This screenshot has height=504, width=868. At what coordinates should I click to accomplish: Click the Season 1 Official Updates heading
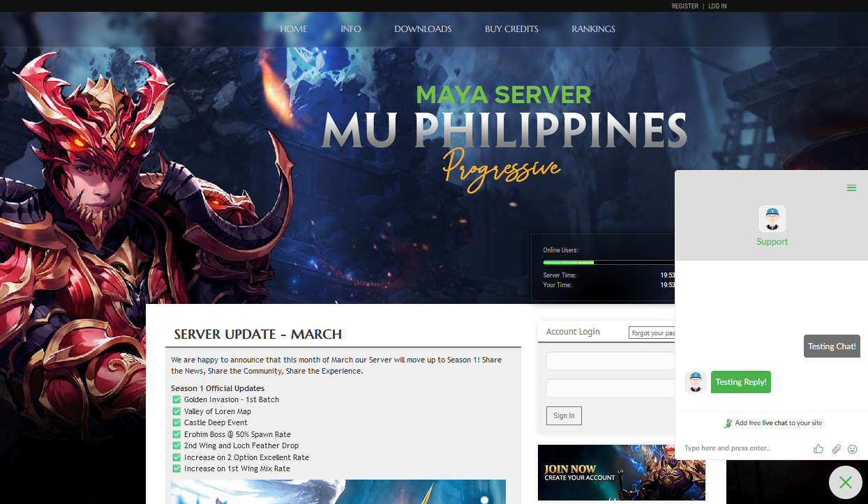coord(218,388)
